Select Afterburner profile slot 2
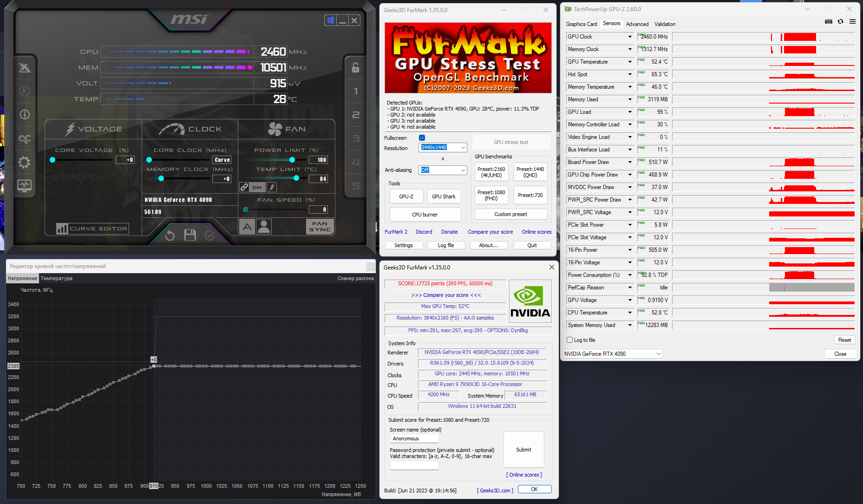Screen dimensions: 863x504 [x=356, y=115]
